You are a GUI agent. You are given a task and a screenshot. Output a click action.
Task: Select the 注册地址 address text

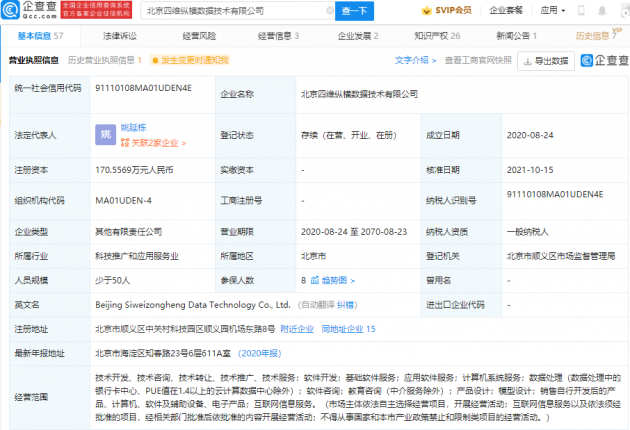185,329
